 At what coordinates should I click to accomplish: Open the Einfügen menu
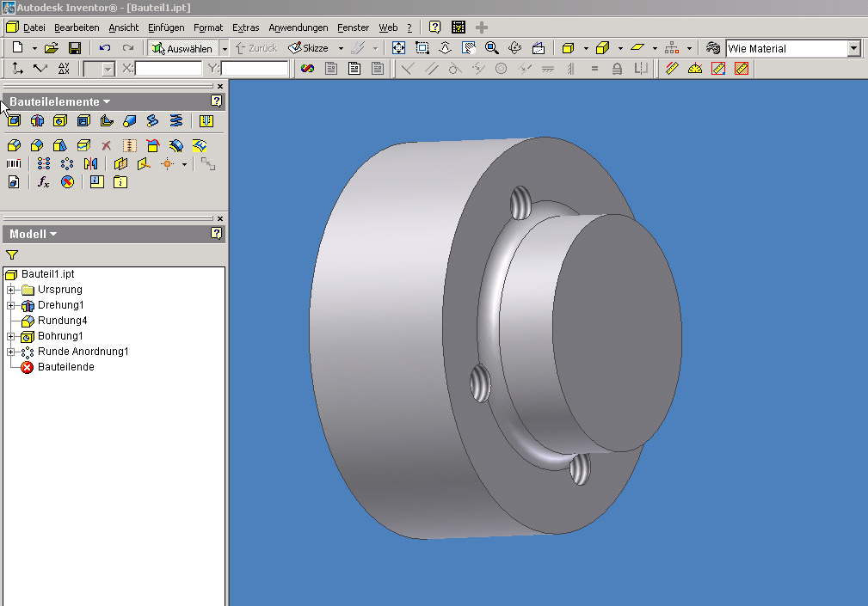(166, 28)
